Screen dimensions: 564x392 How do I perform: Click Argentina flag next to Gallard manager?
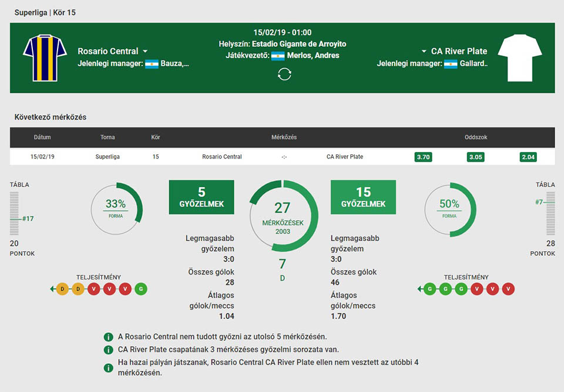[451, 64]
